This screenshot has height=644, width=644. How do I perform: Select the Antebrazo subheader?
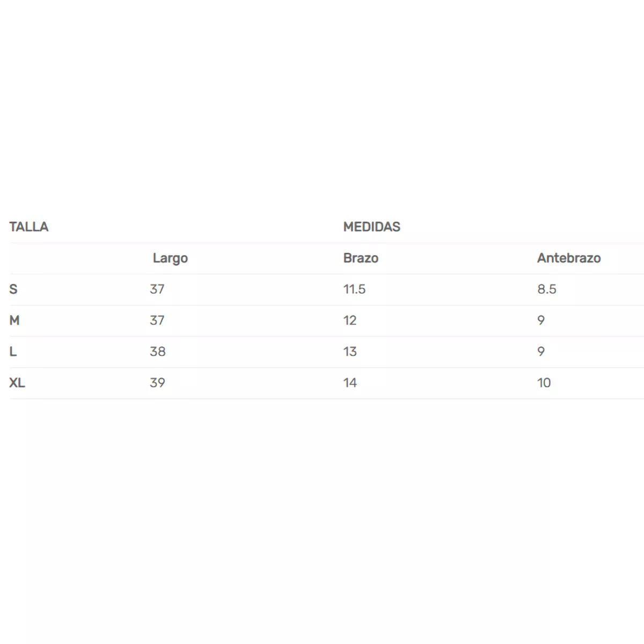pyautogui.click(x=569, y=258)
